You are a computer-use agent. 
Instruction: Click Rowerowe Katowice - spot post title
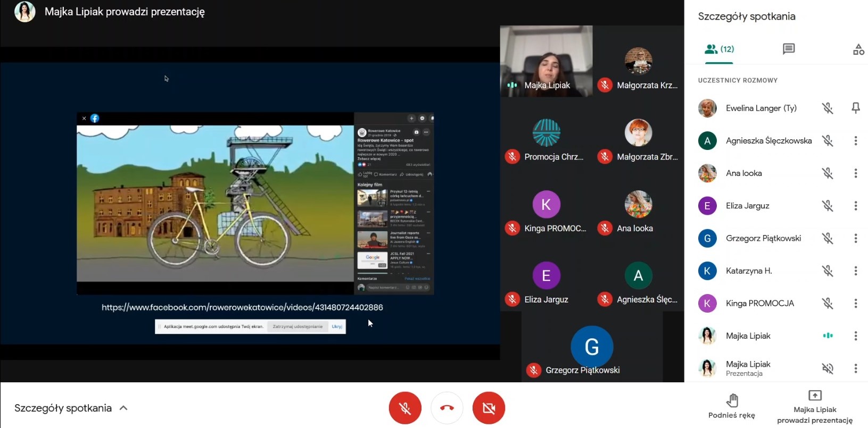pos(385,140)
